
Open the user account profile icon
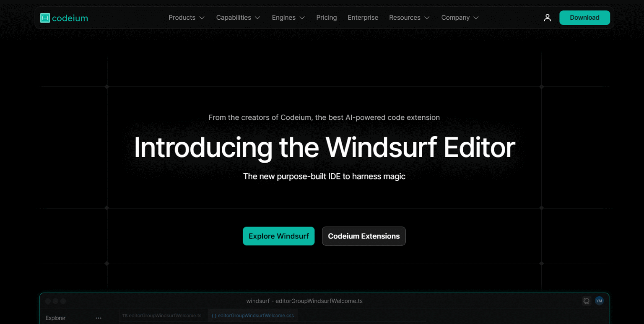[547, 18]
